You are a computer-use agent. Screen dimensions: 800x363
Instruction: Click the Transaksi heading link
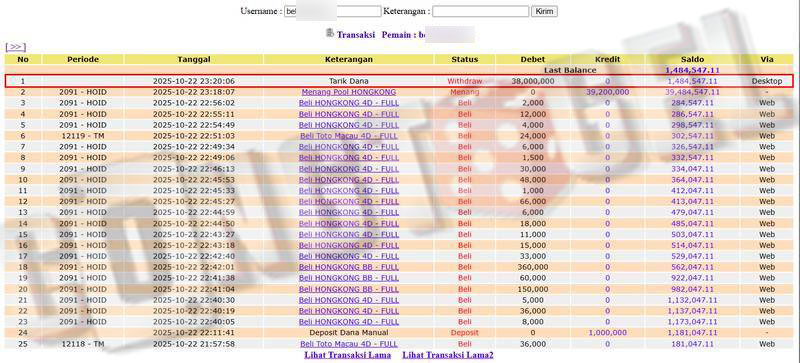(356, 35)
